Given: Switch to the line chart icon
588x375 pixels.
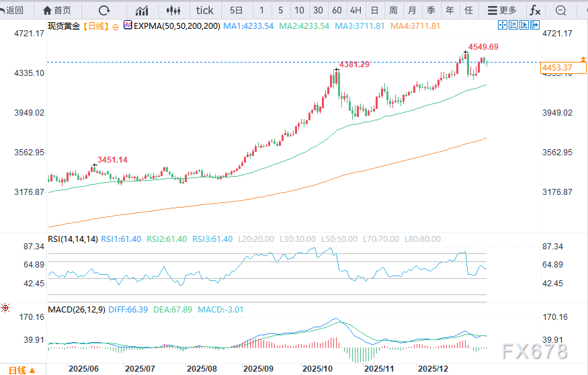Looking at the screenshot, I should tap(142, 10).
